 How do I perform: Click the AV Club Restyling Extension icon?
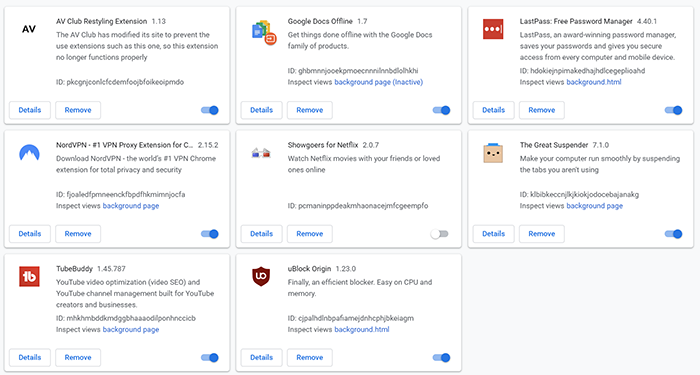tap(29, 29)
